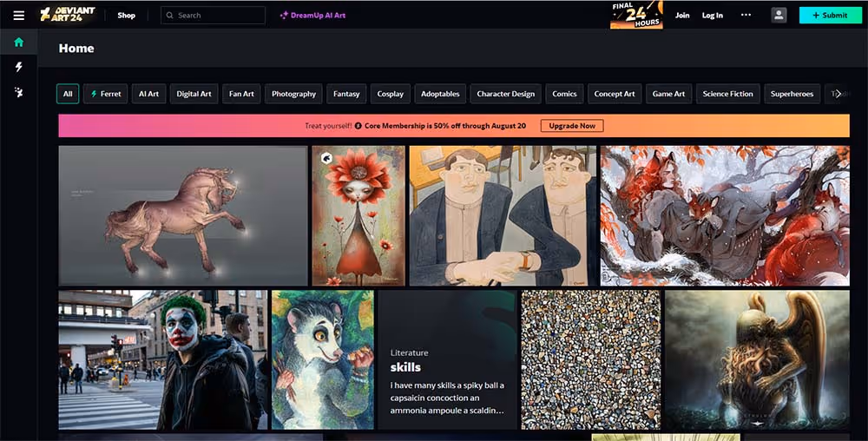
Task: Open the lightning bolt sidebar icon
Action: tap(19, 67)
